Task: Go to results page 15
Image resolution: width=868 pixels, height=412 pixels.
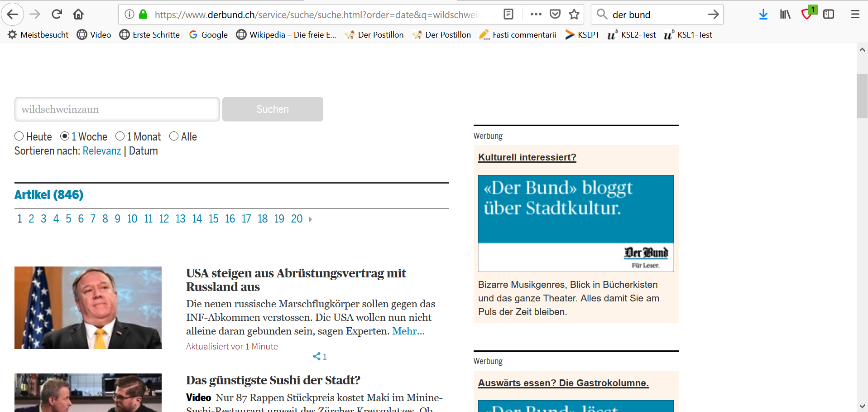Action: pos(214,219)
